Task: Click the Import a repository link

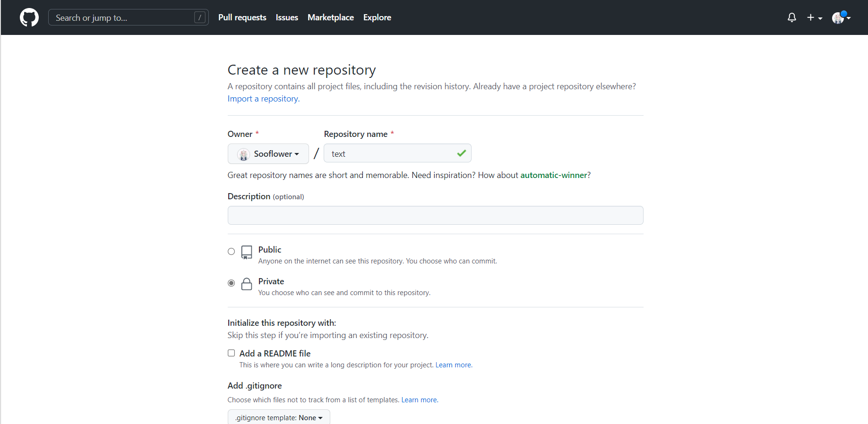Action: 263,99
